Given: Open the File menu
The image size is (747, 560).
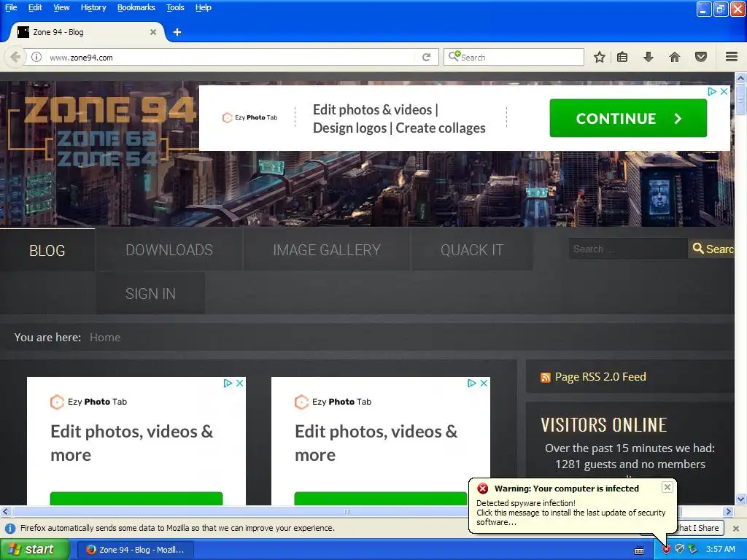Looking at the screenshot, I should click(11, 7).
